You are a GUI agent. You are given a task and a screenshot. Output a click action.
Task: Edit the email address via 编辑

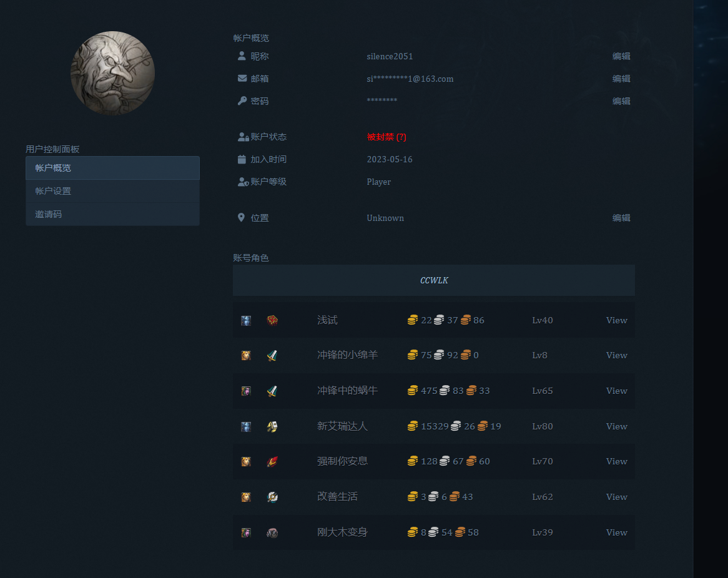click(x=621, y=79)
